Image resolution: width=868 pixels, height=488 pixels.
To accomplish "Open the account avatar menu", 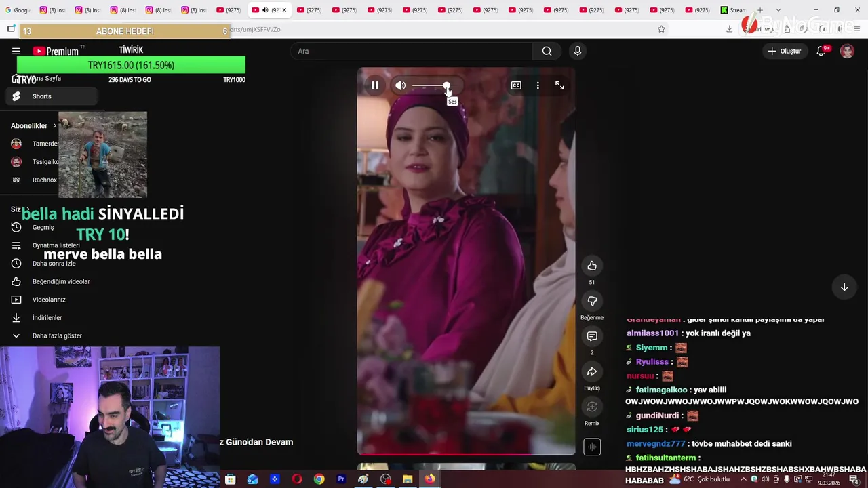I will [847, 51].
